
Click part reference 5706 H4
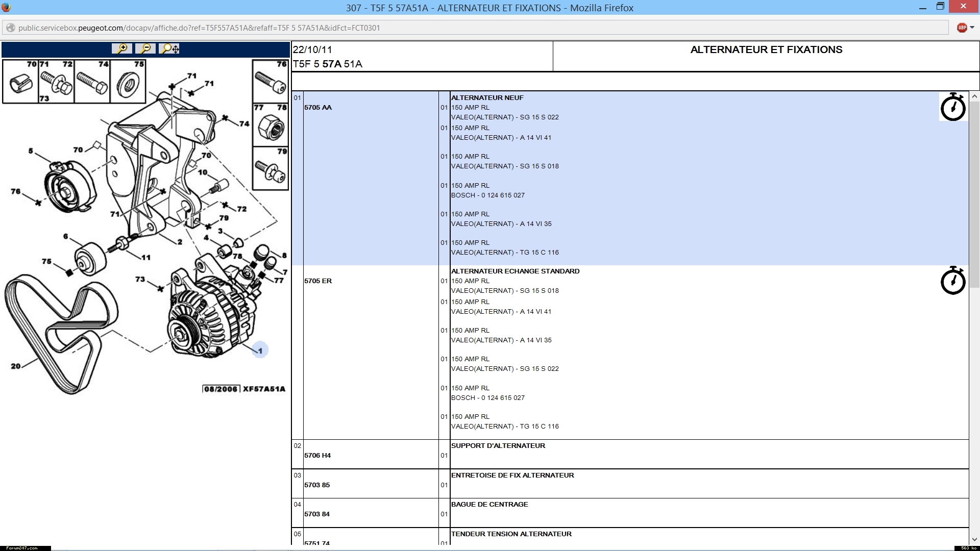point(317,456)
